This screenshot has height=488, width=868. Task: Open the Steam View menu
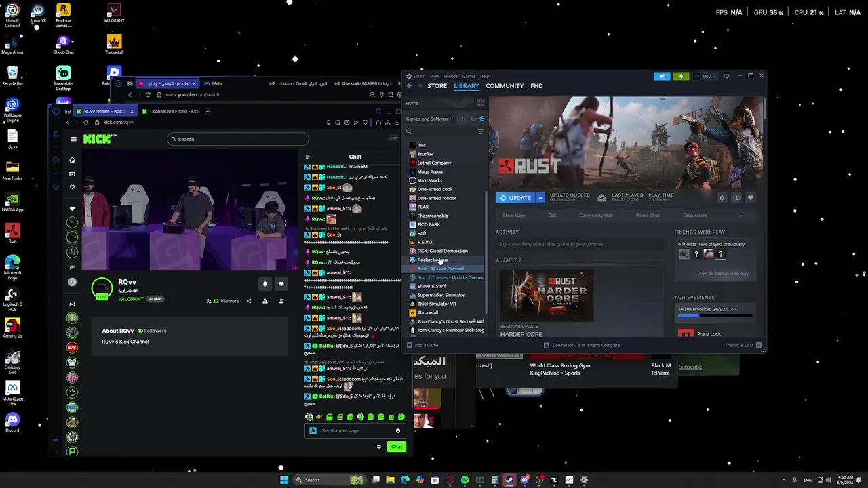point(435,76)
